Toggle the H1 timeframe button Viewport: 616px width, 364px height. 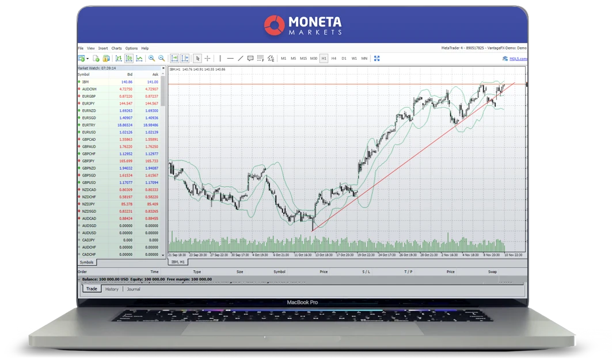324,58
